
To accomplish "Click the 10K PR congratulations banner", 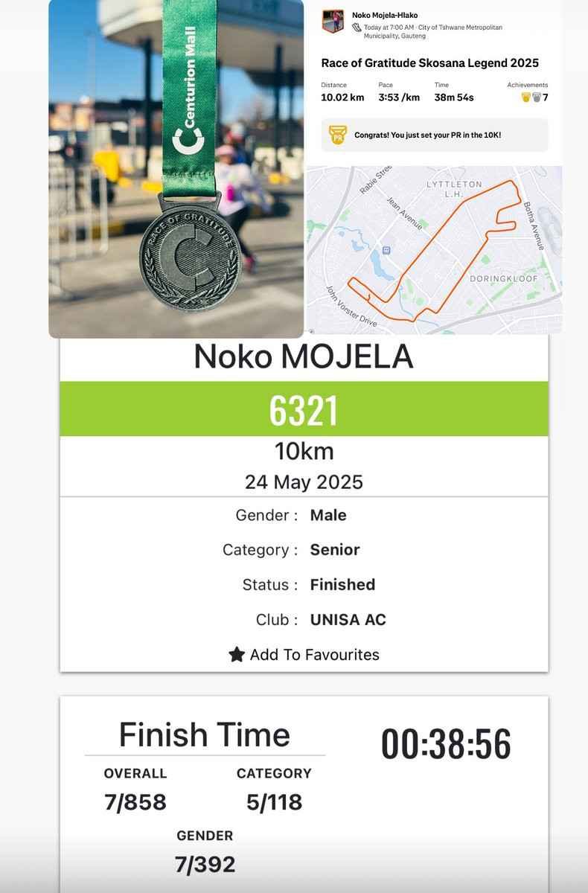I will pyautogui.click(x=434, y=135).
